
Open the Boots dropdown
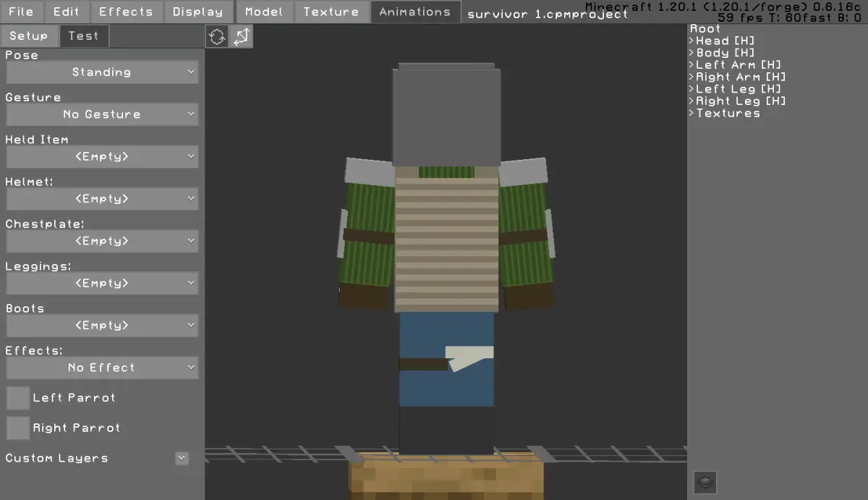pyautogui.click(x=102, y=326)
